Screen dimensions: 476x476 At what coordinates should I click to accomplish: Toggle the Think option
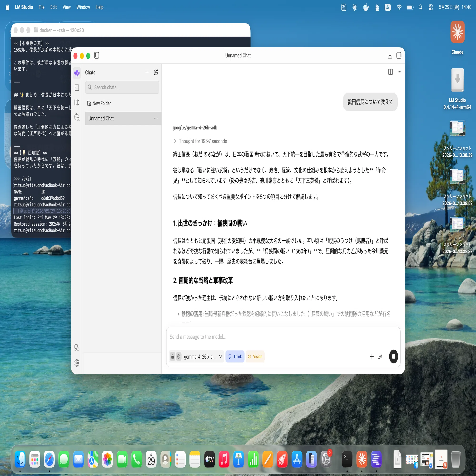[x=235, y=357]
